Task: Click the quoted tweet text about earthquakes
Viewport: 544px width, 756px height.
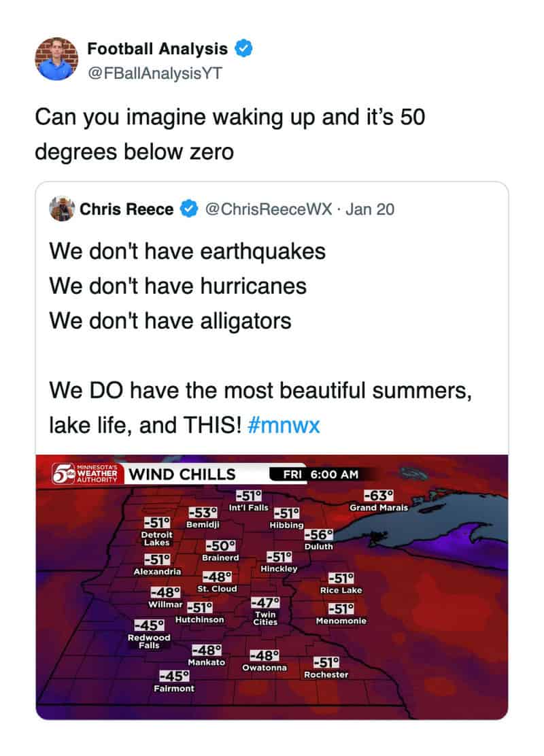Action: point(188,252)
